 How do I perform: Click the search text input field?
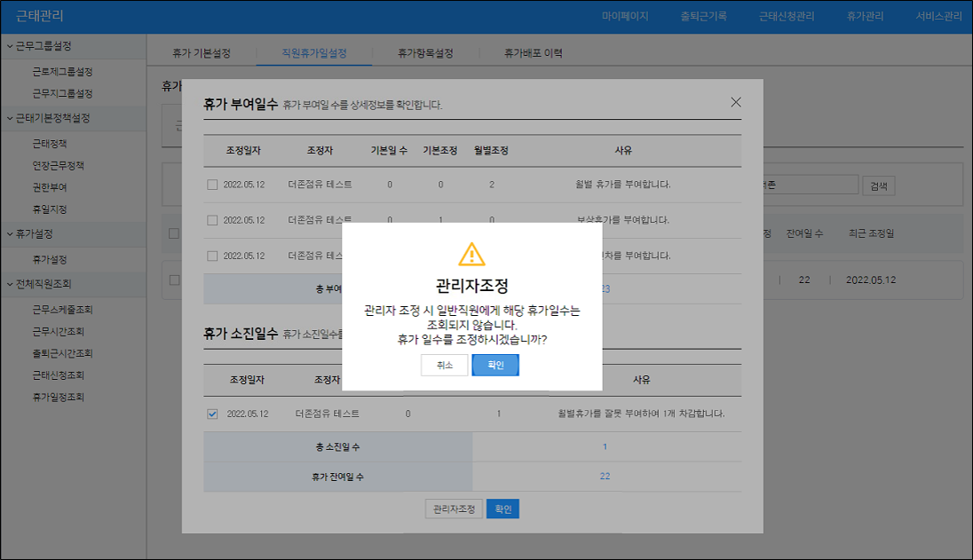[808, 185]
